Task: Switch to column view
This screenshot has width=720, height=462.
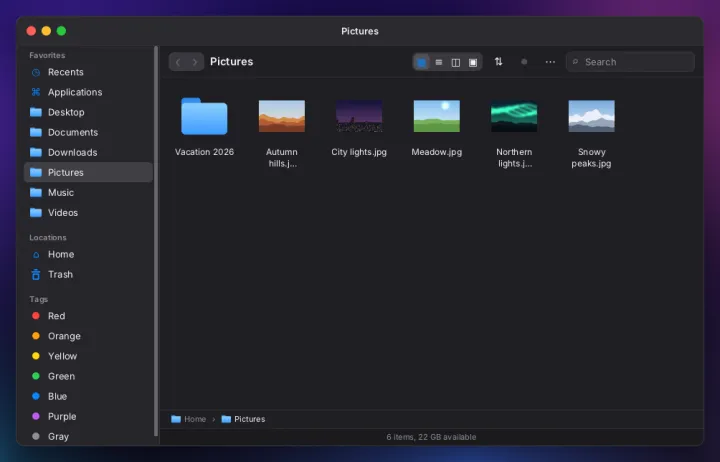Action: 456,62
